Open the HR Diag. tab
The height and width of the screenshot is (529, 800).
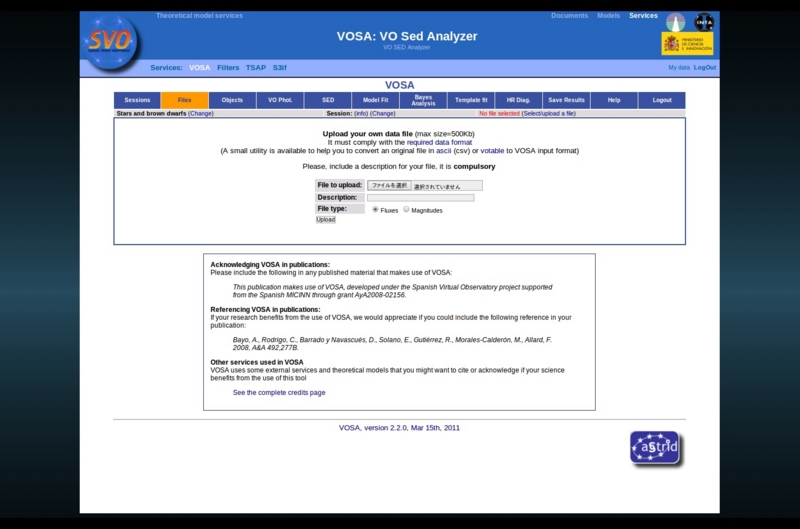pyautogui.click(x=518, y=100)
